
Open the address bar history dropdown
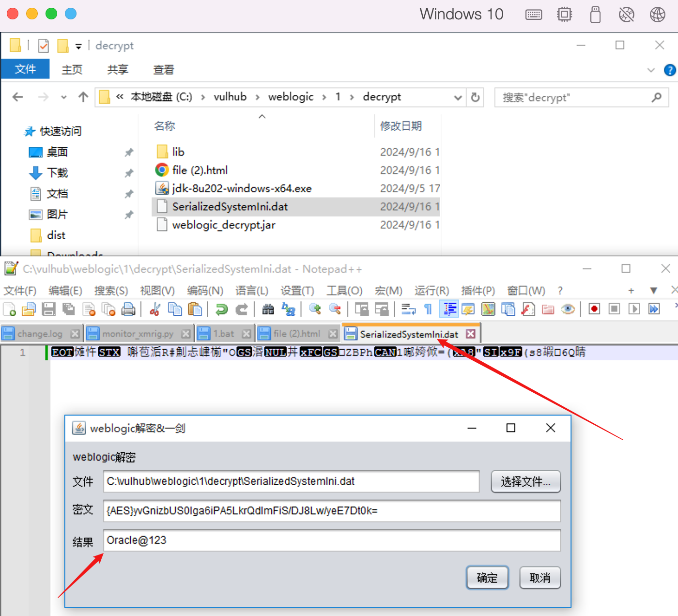[x=458, y=97]
